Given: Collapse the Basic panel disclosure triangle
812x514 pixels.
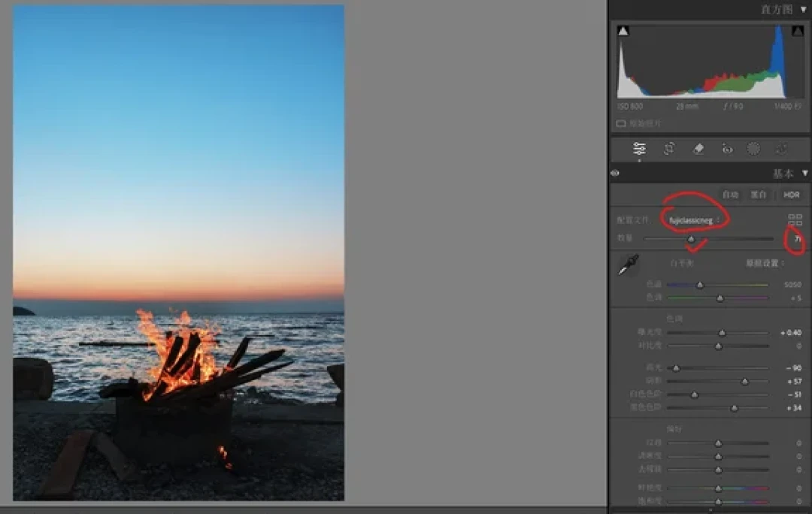Looking at the screenshot, I should (804, 174).
